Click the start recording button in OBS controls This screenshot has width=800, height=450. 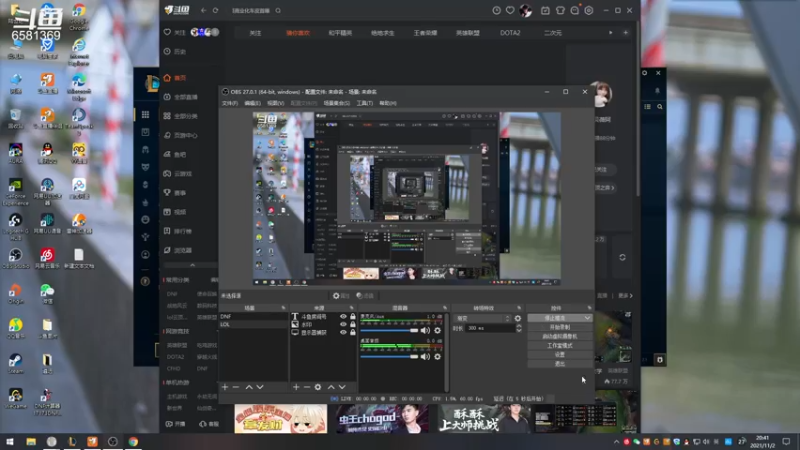pyautogui.click(x=560, y=327)
